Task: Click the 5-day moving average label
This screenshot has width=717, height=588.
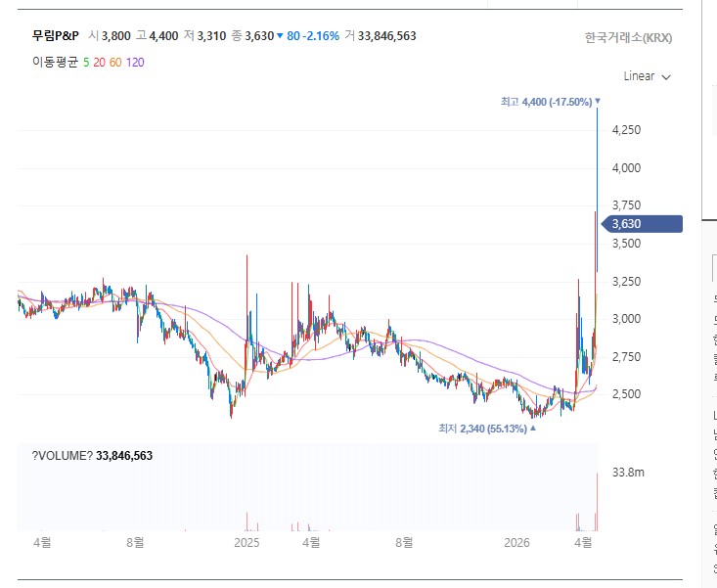Action: pyautogui.click(x=86, y=63)
